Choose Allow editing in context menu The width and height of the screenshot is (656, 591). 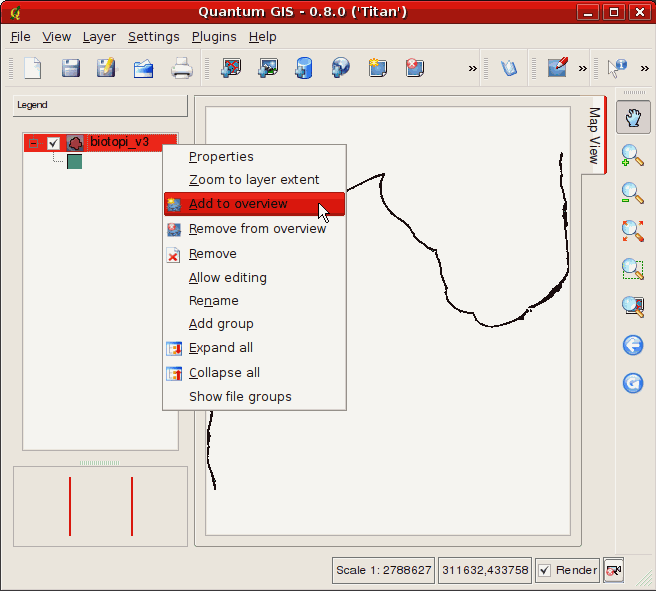(x=254, y=278)
